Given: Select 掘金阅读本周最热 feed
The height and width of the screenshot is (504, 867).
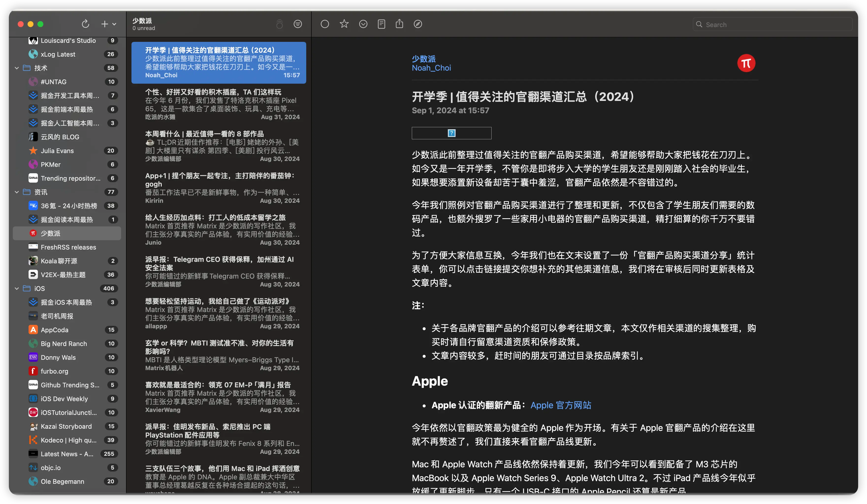Looking at the screenshot, I should pos(67,220).
